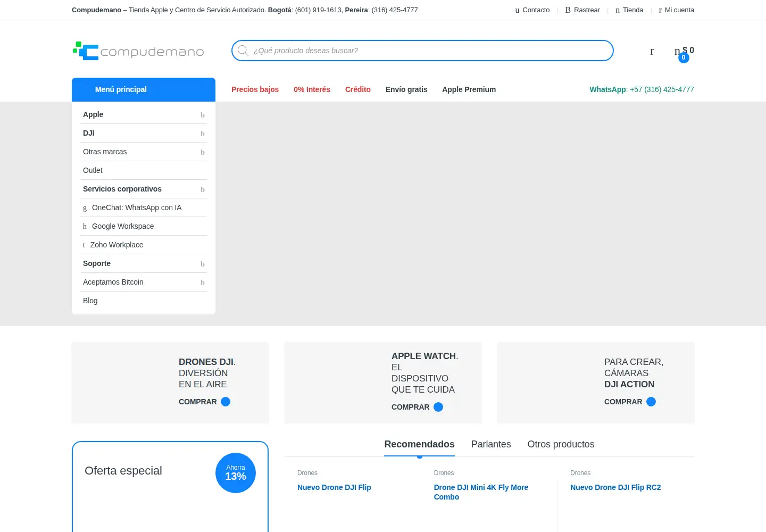
Task: Open Drone DJI Mini 4K Fly More Combo
Action: click(481, 492)
